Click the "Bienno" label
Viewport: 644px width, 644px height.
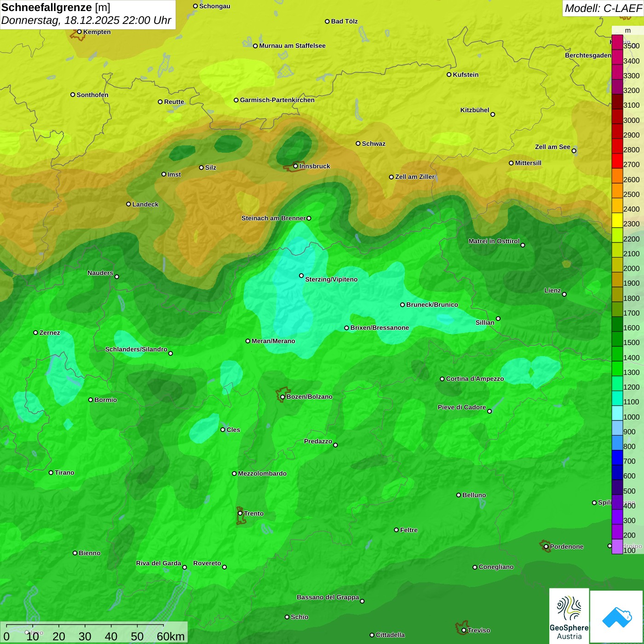point(89,553)
